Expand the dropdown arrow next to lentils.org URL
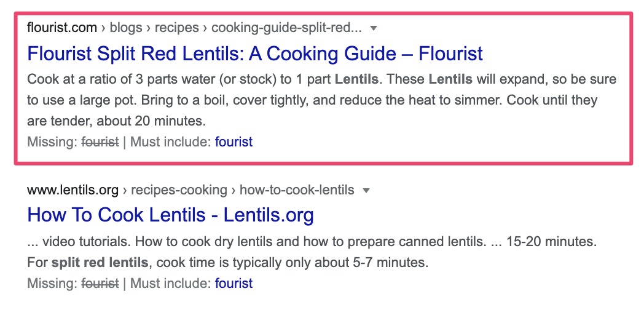Screen dimensions: 644x315 (366, 191)
